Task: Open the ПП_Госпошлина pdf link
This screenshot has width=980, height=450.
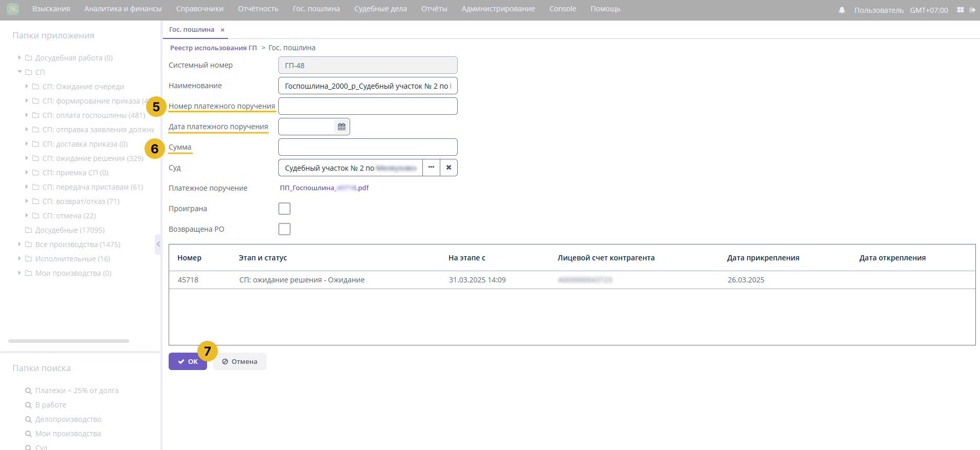Action: point(324,188)
